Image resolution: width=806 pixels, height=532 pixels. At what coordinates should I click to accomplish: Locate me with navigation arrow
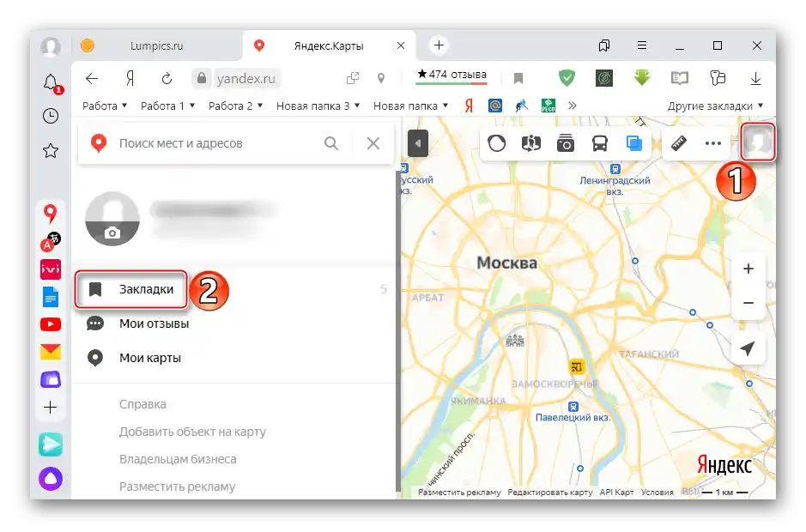748,348
